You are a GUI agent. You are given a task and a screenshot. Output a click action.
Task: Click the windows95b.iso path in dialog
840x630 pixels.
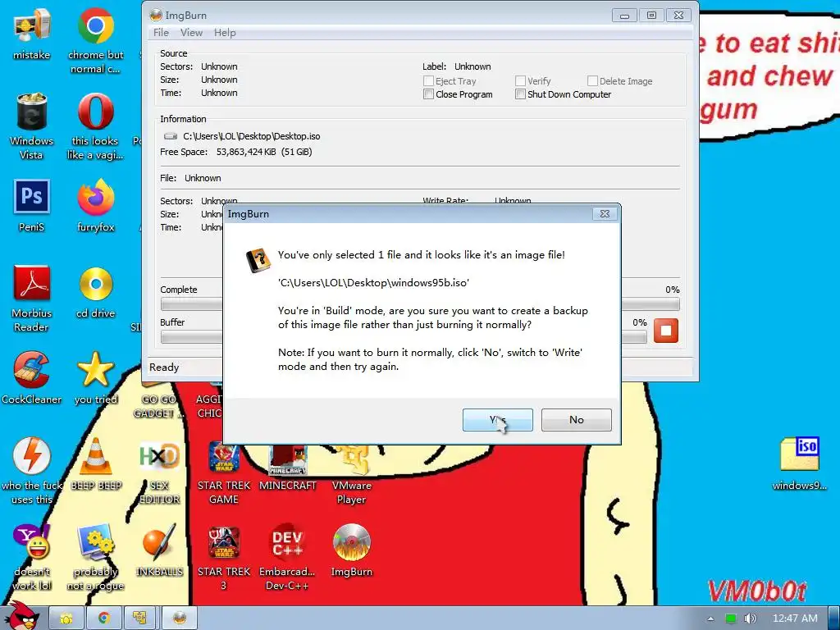point(373,283)
